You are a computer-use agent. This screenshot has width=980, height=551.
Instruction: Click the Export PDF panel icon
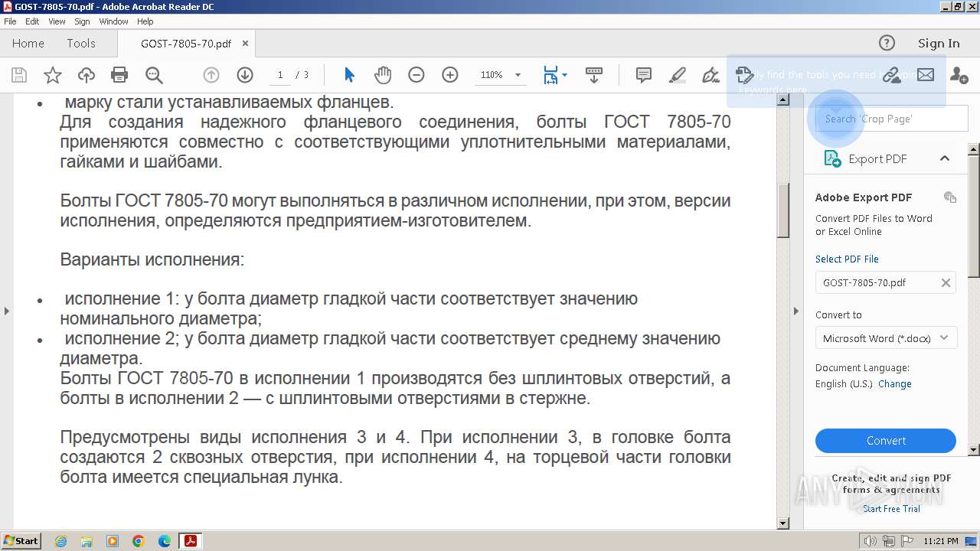(832, 158)
